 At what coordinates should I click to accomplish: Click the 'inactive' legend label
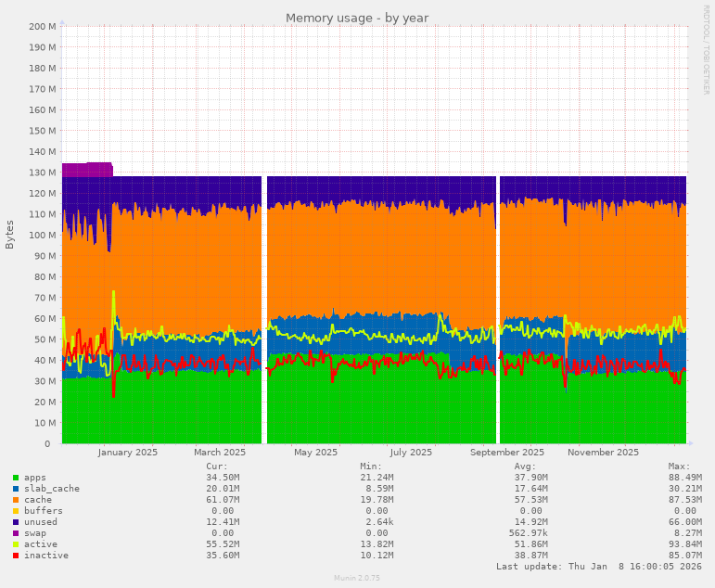tap(46, 556)
